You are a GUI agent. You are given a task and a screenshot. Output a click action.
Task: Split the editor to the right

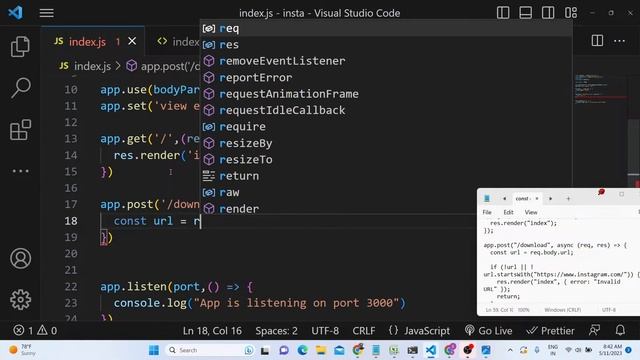(597, 40)
